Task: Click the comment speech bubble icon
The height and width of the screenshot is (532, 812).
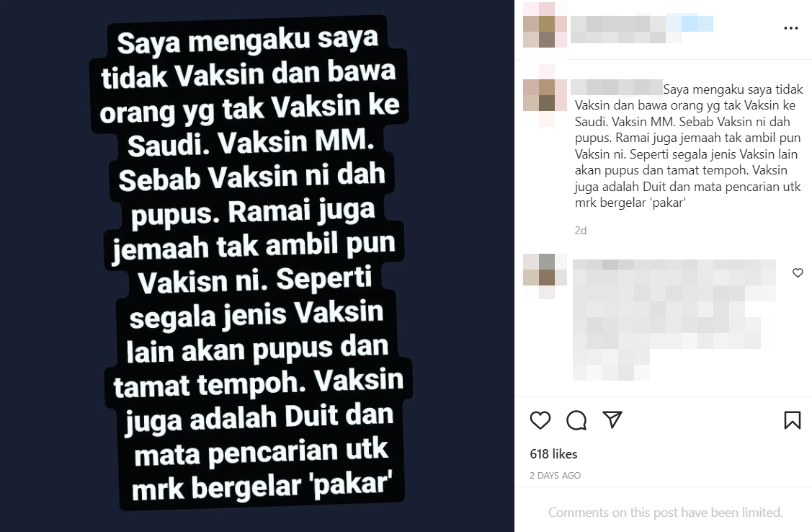Action: coord(576,420)
